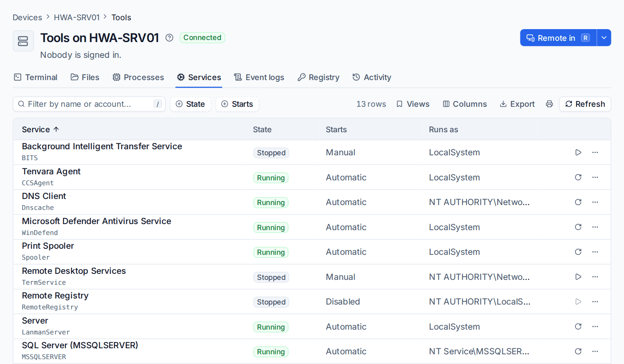Click the Refresh button
624x364 pixels.
pyautogui.click(x=585, y=104)
